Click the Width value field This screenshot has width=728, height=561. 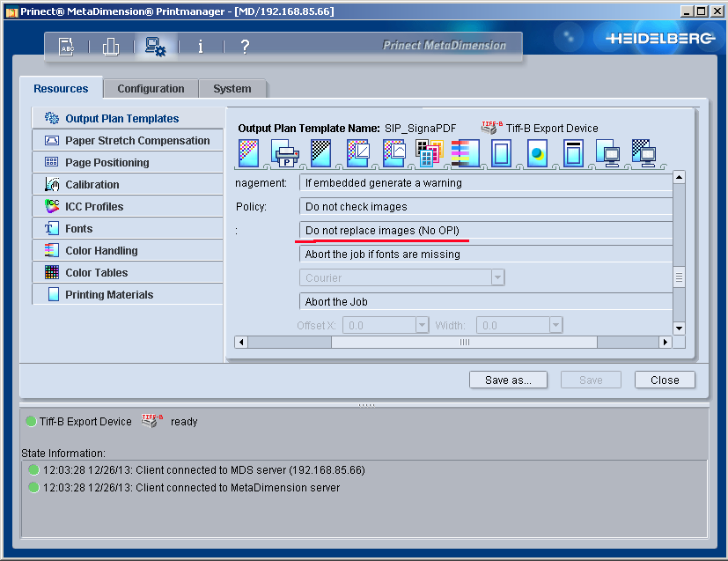(x=513, y=325)
